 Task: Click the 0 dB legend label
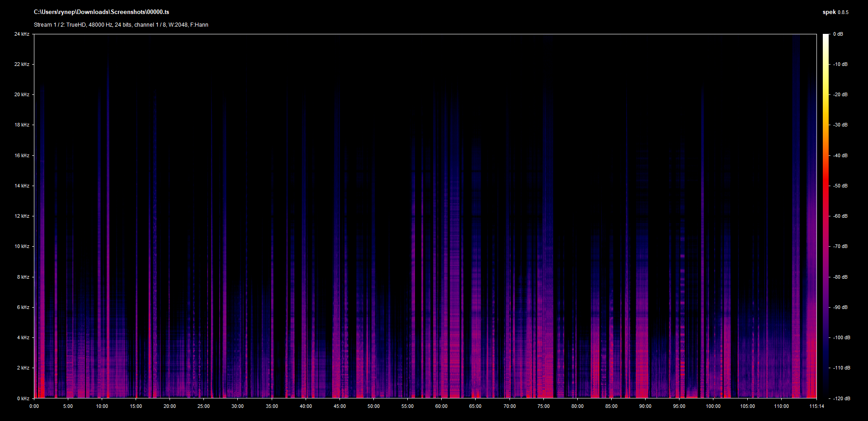[838, 34]
